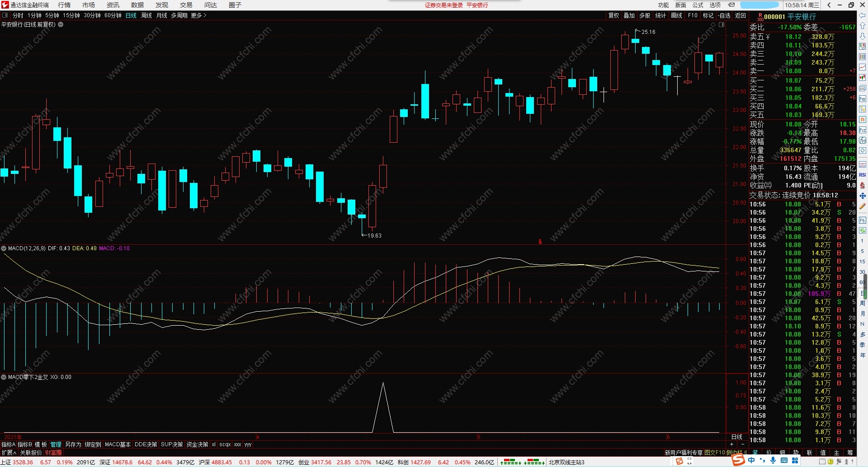Click the 上证 3528.36 index in status bar
Image resolution: width=868 pixels, height=467 pixels.
coord(17,462)
